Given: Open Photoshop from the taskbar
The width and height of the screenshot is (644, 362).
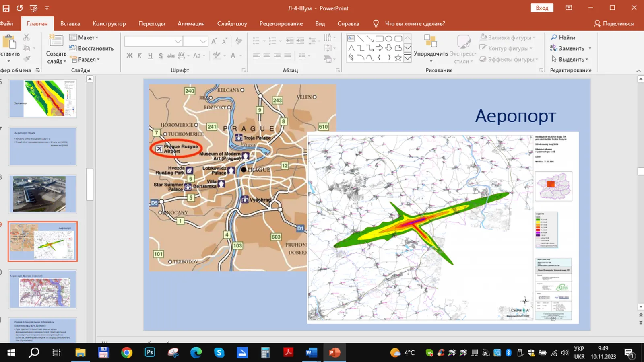Looking at the screenshot, I should [150, 353].
